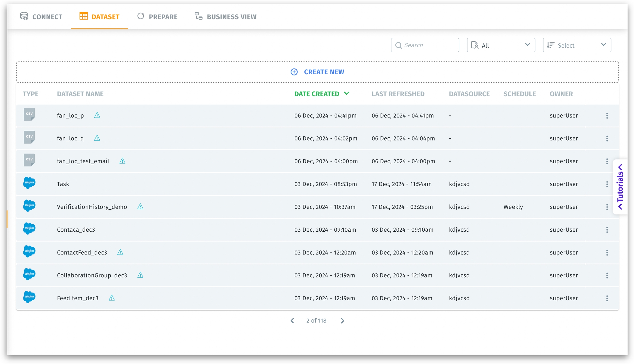Open the All filter dropdown

click(x=501, y=45)
